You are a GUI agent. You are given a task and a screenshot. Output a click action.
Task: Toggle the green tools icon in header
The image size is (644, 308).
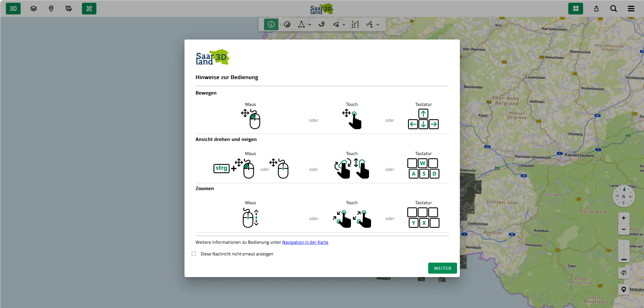(89, 9)
